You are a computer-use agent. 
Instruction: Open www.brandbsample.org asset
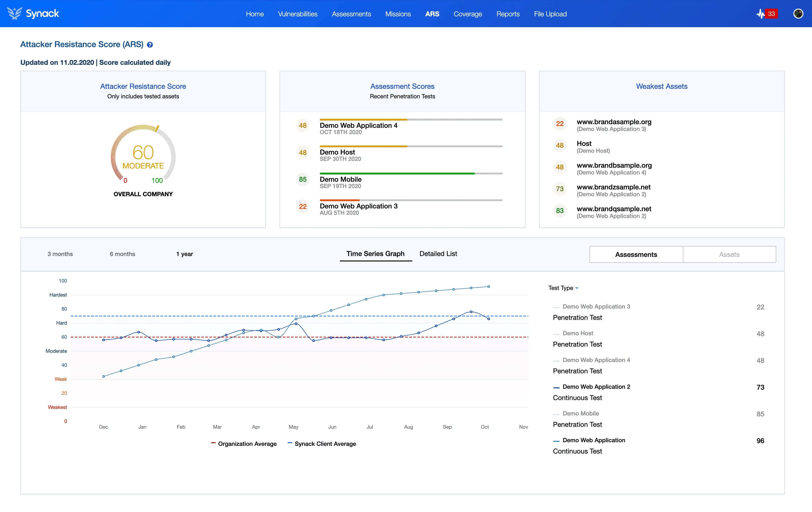(x=614, y=165)
